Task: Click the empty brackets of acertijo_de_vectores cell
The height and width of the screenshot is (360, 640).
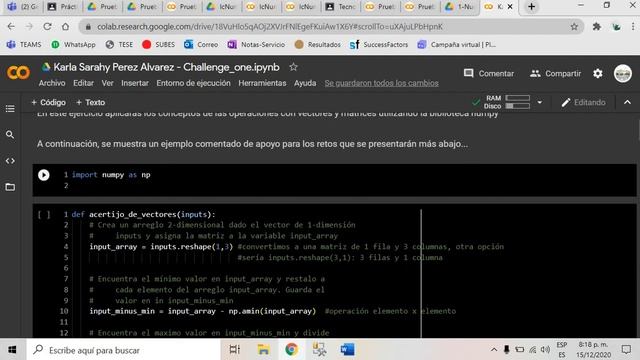Action: pos(44,215)
